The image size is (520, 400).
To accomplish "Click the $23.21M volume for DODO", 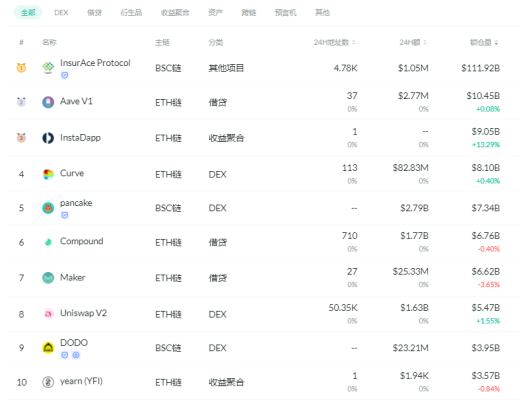I will point(410,348).
